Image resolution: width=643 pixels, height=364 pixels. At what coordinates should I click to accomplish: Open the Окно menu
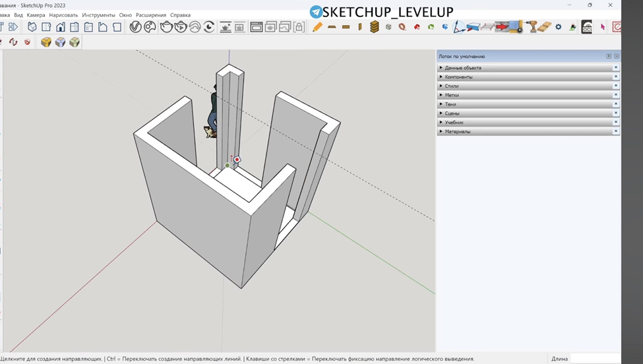pyautogui.click(x=125, y=15)
